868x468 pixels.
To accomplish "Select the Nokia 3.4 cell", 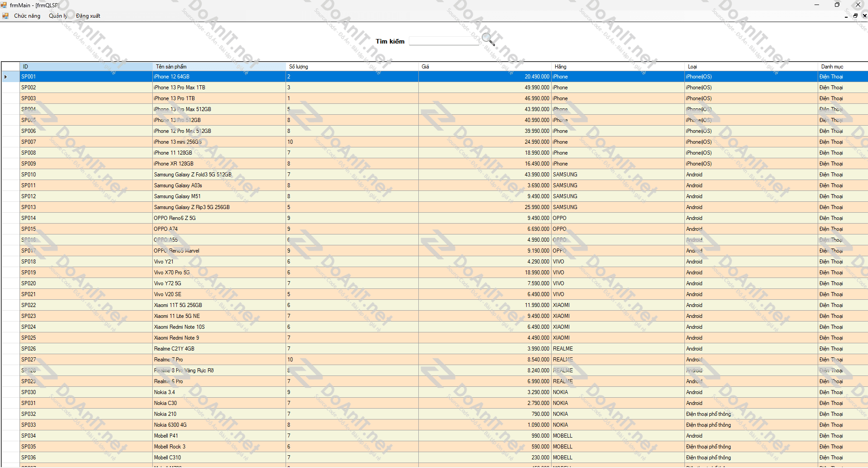I will pos(219,392).
